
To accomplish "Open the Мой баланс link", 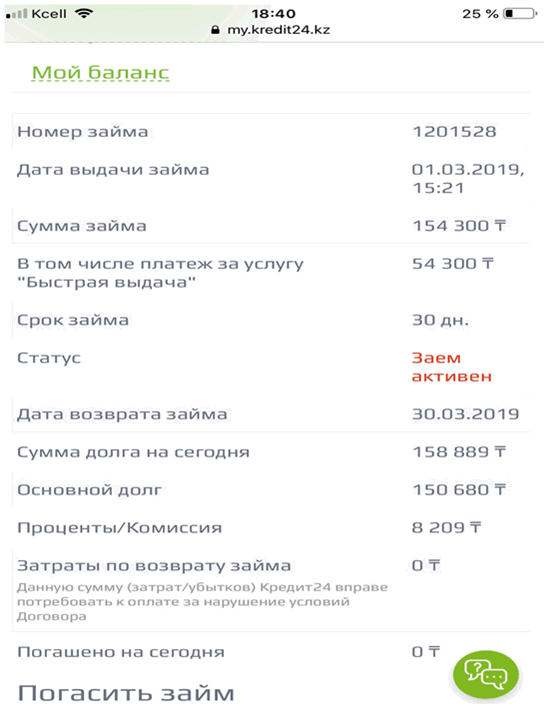I will click(101, 73).
